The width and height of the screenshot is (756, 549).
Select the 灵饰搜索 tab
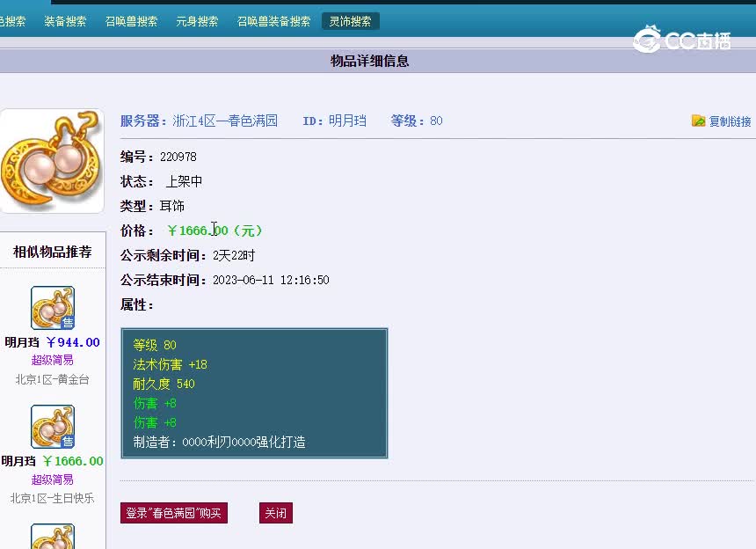pos(351,21)
